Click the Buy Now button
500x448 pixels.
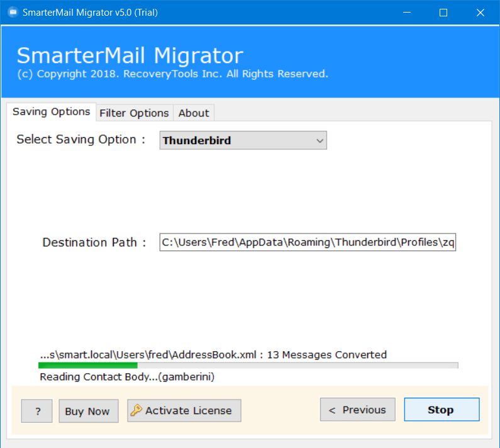click(x=89, y=411)
